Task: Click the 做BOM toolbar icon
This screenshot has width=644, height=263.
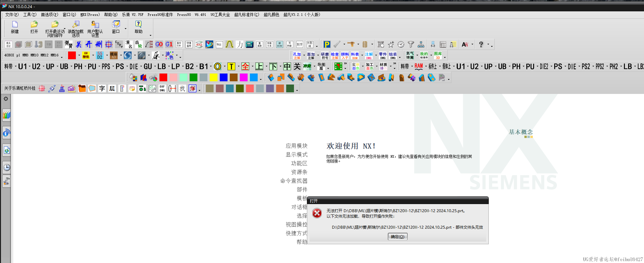Action: click(280, 44)
